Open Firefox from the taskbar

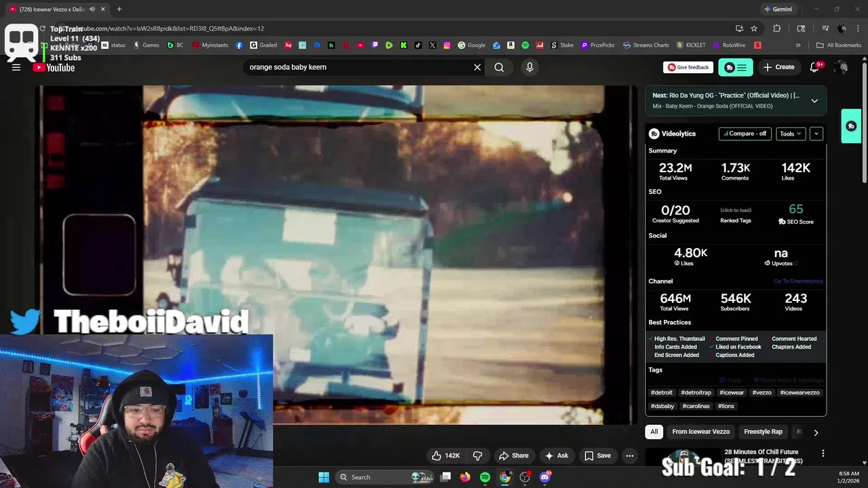465,477
